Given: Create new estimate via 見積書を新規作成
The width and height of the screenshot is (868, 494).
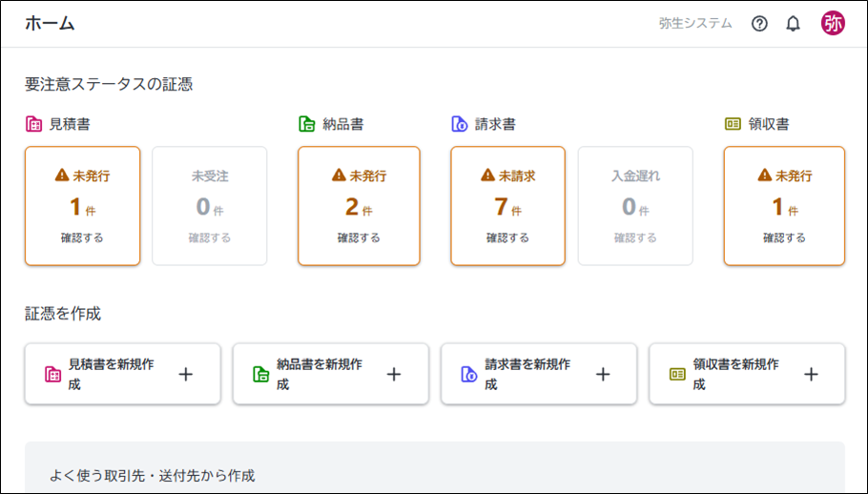Looking at the screenshot, I should coord(123,374).
